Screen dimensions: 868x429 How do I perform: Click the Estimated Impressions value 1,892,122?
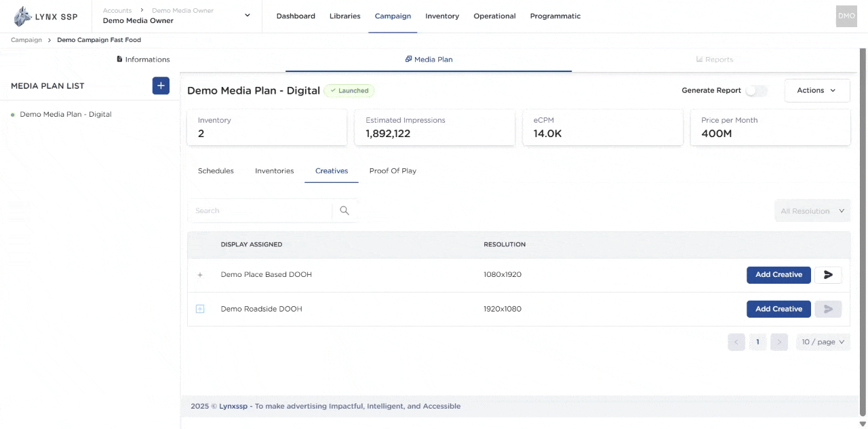pyautogui.click(x=388, y=134)
